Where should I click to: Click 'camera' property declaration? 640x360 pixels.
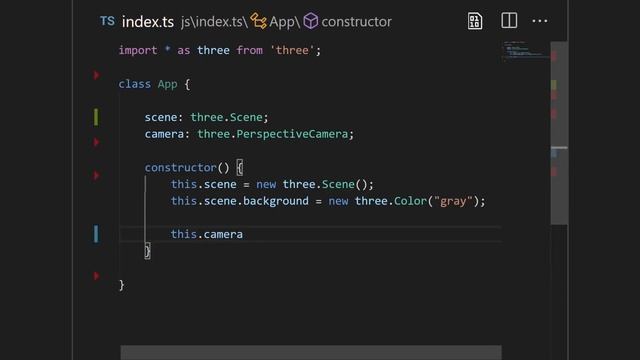164,134
